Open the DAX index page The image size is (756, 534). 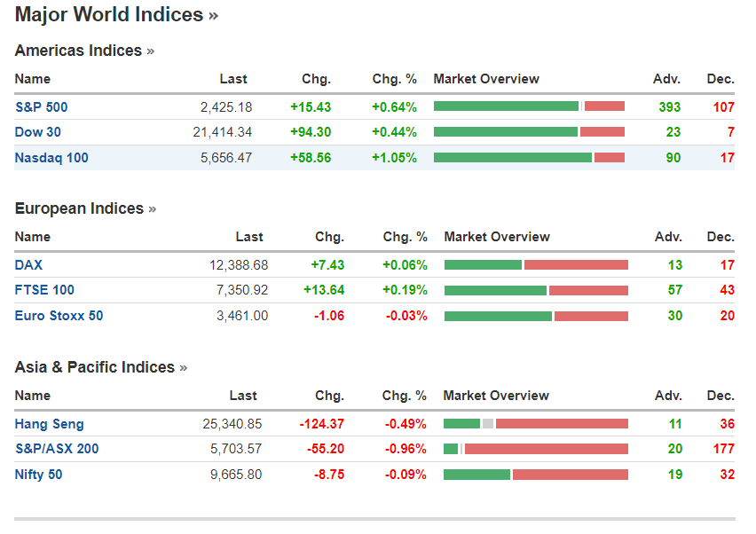(x=28, y=265)
